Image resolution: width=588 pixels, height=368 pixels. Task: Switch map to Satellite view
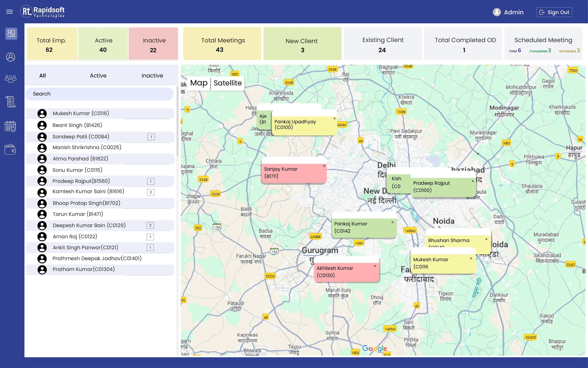[228, 83]
